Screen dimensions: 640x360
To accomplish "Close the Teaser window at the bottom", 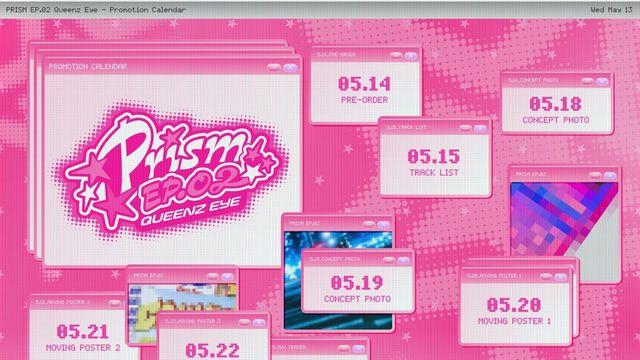I will pos(359,349).
